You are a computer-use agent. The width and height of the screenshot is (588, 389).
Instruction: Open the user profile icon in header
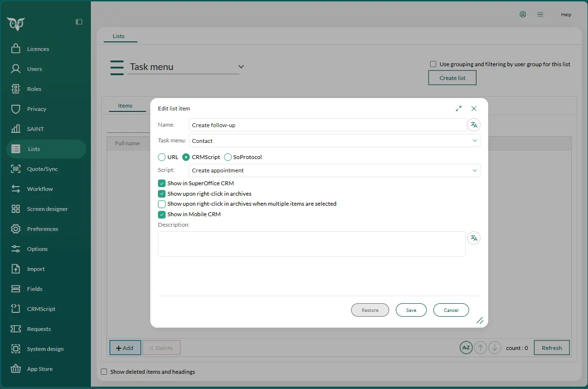point(523,14)
